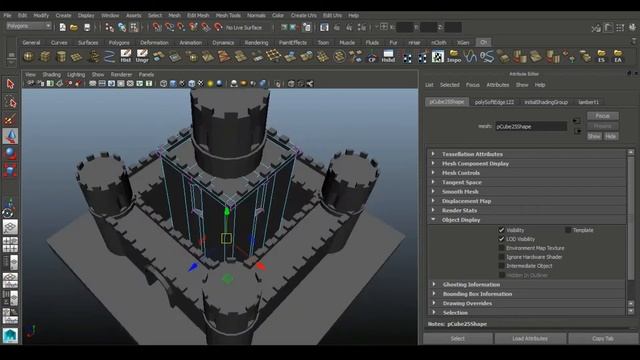Click the CP shelf icon
This screenshot has height=360, width=640.
372,56
